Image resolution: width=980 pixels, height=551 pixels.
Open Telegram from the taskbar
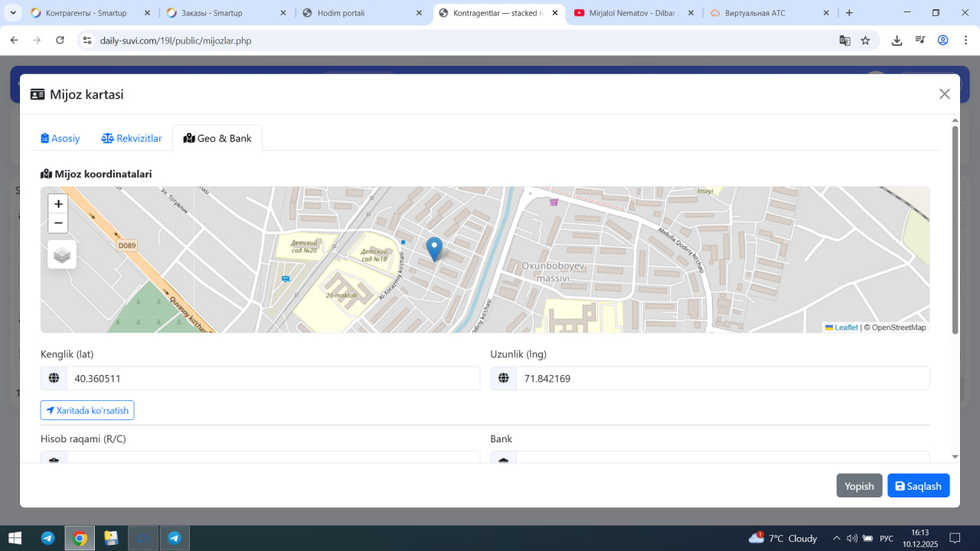tap(47, 538)
